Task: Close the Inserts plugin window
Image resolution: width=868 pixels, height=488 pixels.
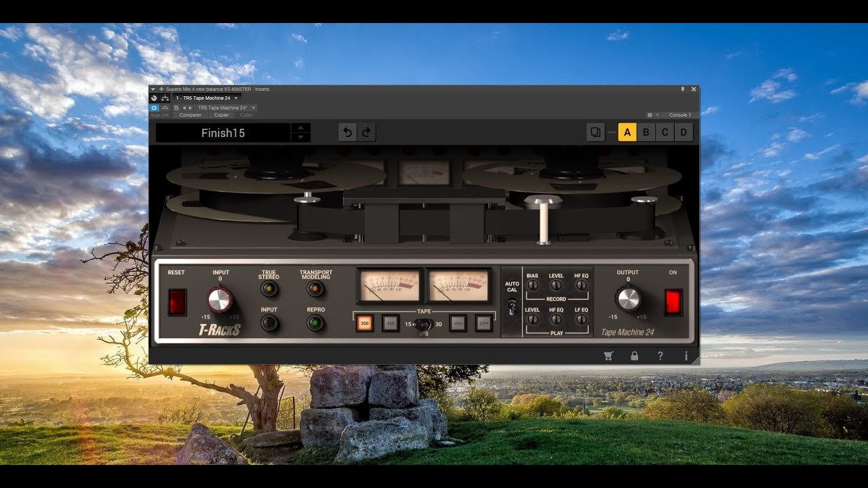Action: pos(694,89)
